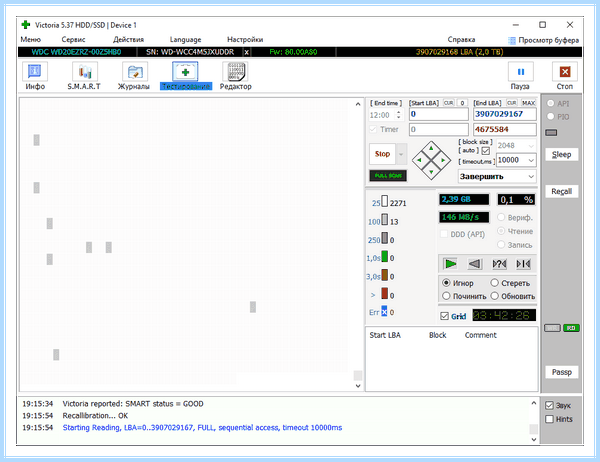
Task: Click the CUR button beside End LBA
Action: 512,103
